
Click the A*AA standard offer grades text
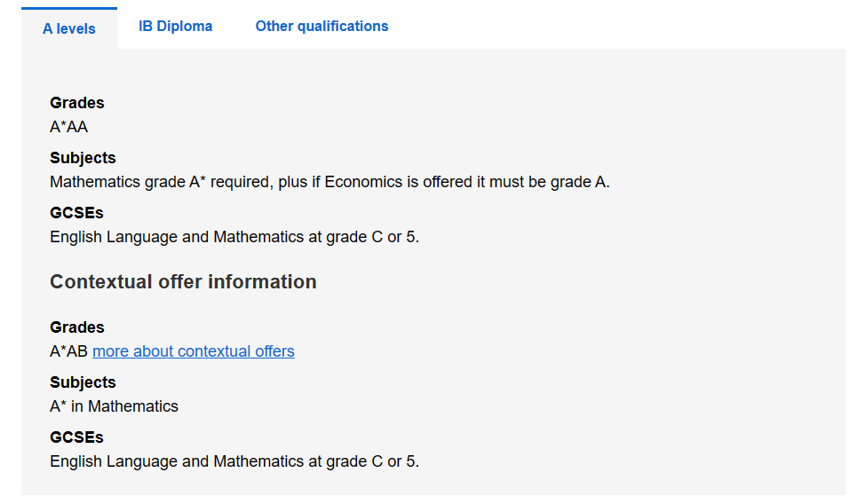coord(69,127)
